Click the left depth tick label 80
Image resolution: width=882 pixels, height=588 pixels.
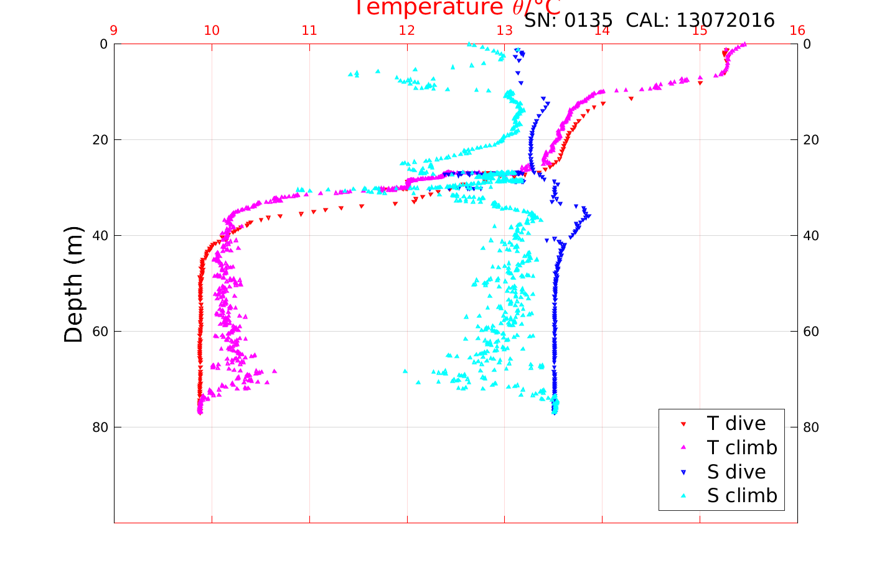point(100,427)
